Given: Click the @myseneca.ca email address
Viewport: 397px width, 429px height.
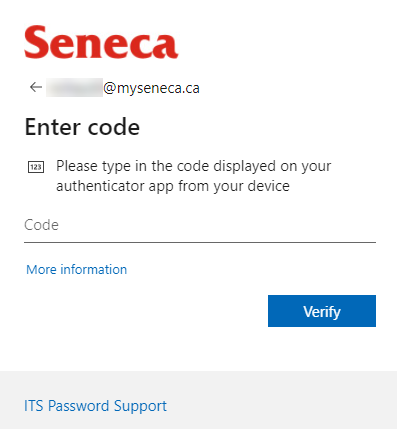Looking at the screenshot, I should 123,88.
